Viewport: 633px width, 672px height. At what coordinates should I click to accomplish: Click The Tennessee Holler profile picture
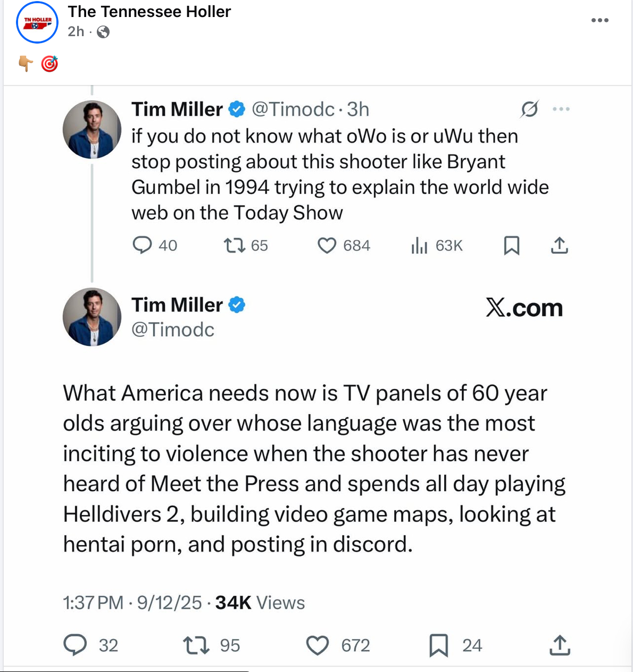coord(37,22)
